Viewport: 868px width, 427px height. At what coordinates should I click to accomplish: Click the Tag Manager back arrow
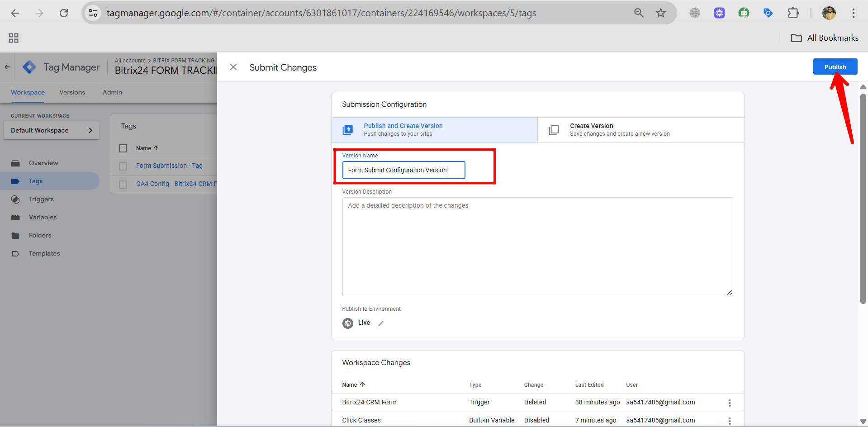7,67
